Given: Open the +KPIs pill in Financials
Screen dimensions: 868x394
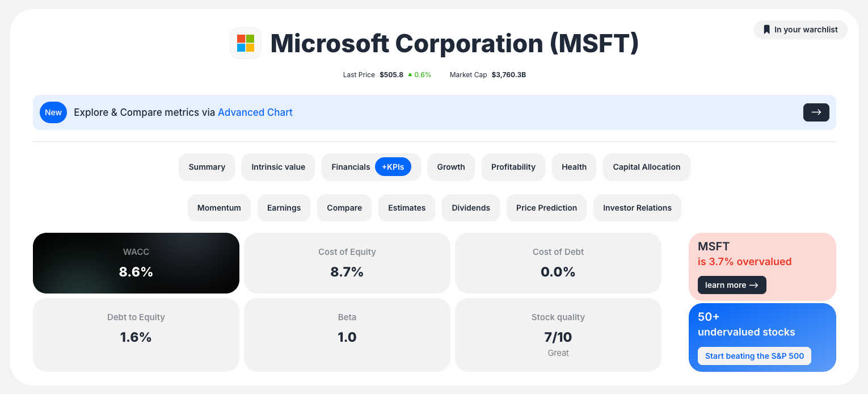Looking at the screenshot, I should [x=393, y=167].
